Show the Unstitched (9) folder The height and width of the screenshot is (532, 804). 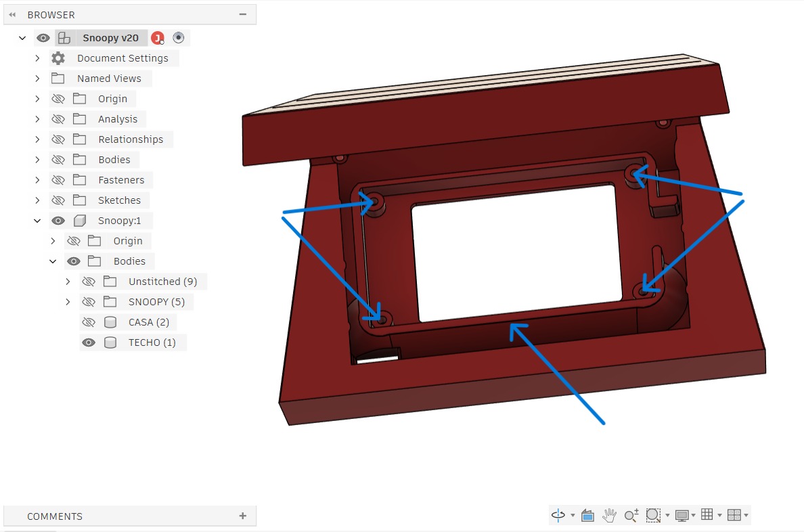[89, 281]
